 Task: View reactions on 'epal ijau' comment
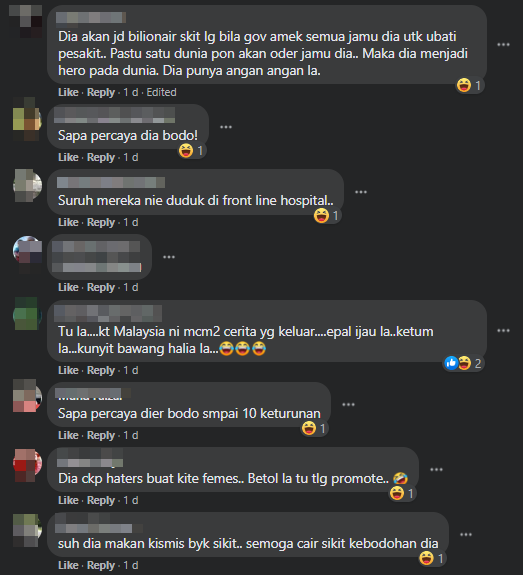pos(463,363)
